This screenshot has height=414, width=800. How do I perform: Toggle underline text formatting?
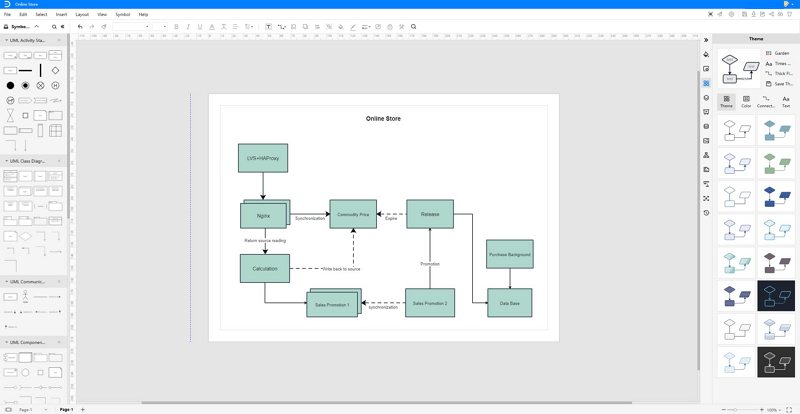[x=199, y=27]
